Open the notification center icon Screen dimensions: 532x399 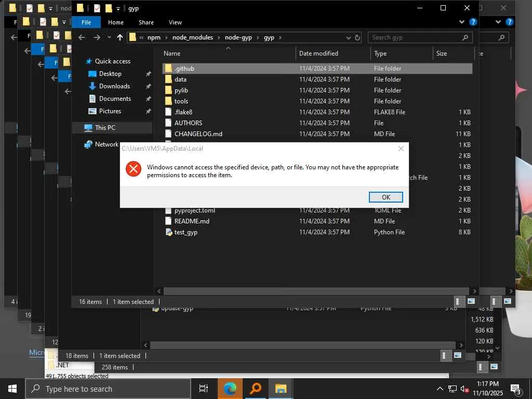click(516, 390)
